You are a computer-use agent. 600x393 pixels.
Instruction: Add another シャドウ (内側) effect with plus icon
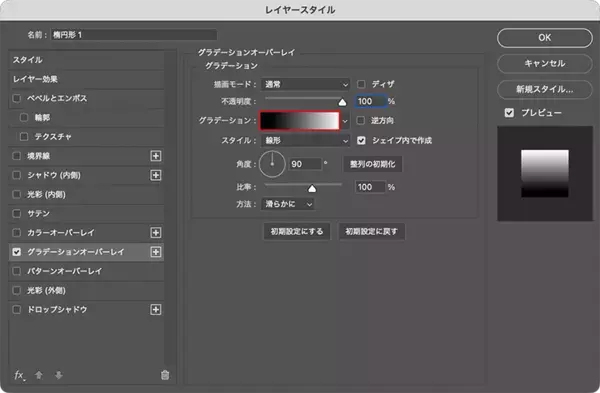[156, 175]
